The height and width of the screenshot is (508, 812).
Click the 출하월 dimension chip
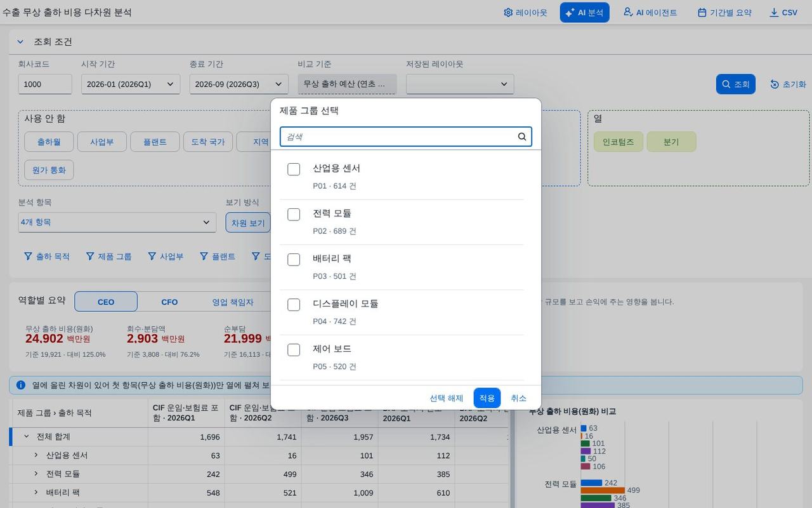pyautogui.click(x=49, y=142)
